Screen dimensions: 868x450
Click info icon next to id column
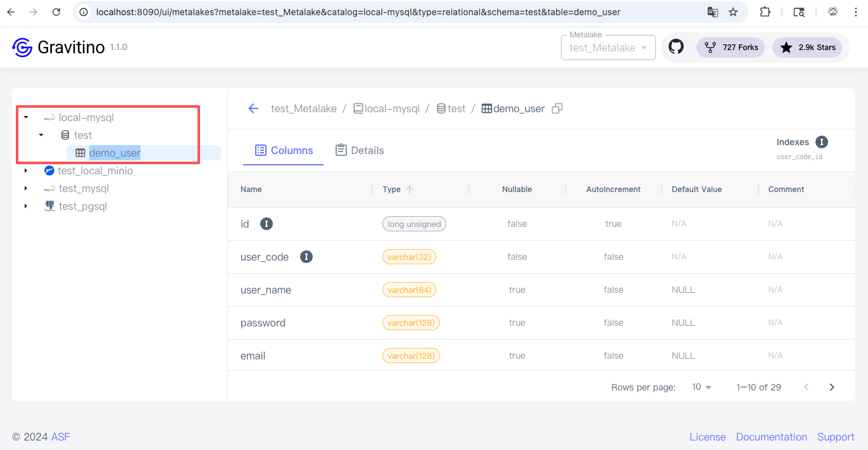coord(267,224)
